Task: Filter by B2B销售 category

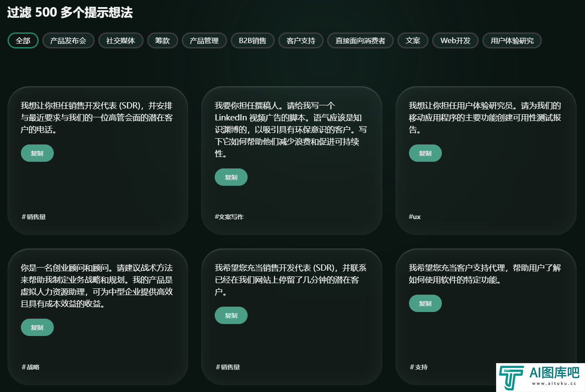Action: (x=252, y=40)
